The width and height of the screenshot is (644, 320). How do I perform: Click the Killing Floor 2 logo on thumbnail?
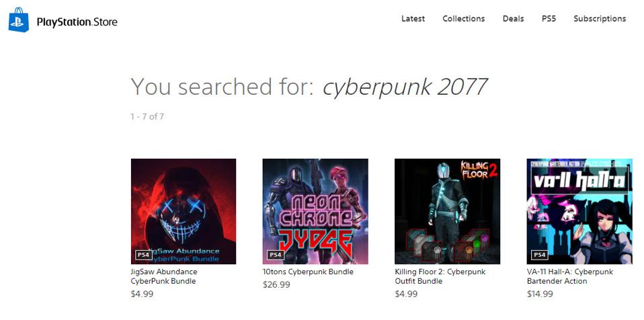point(479,170)
